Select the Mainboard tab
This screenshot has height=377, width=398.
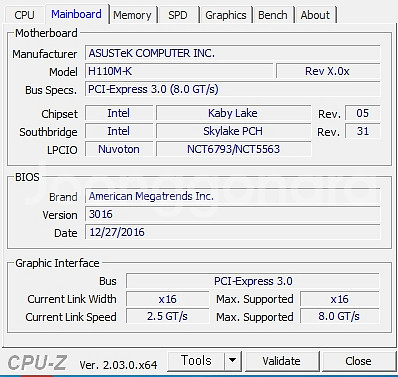pyautogui.click(x=76, y=14)
